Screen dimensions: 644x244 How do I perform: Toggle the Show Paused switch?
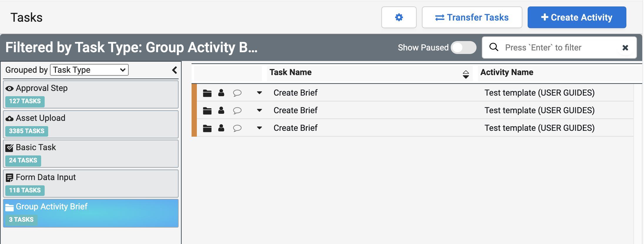pos(463,48)
